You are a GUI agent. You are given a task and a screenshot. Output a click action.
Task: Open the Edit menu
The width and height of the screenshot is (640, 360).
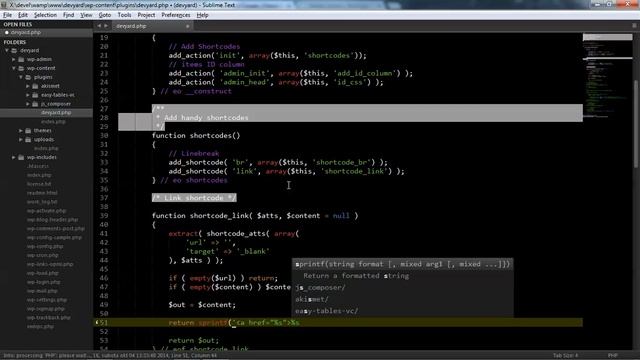[x=23, y=15]
